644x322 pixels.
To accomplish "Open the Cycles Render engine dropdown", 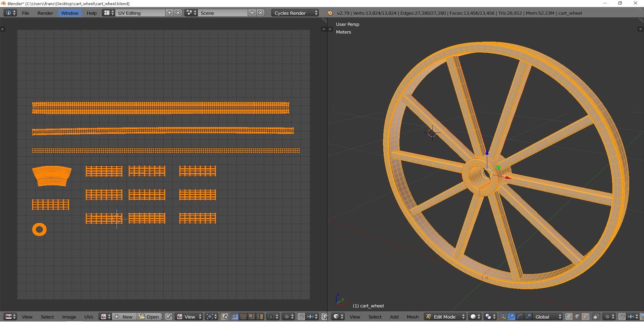I will (x=295, y=13).
